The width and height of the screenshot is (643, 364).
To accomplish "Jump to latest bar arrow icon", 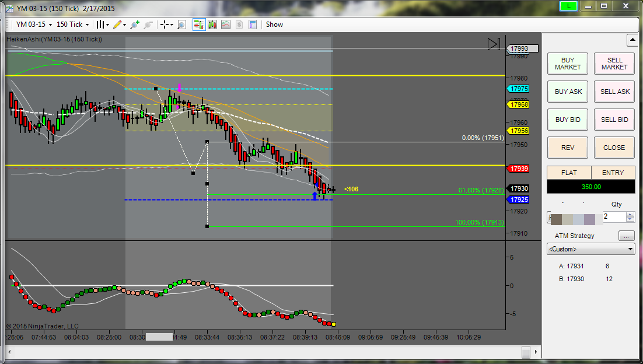I will click(494, 44).
